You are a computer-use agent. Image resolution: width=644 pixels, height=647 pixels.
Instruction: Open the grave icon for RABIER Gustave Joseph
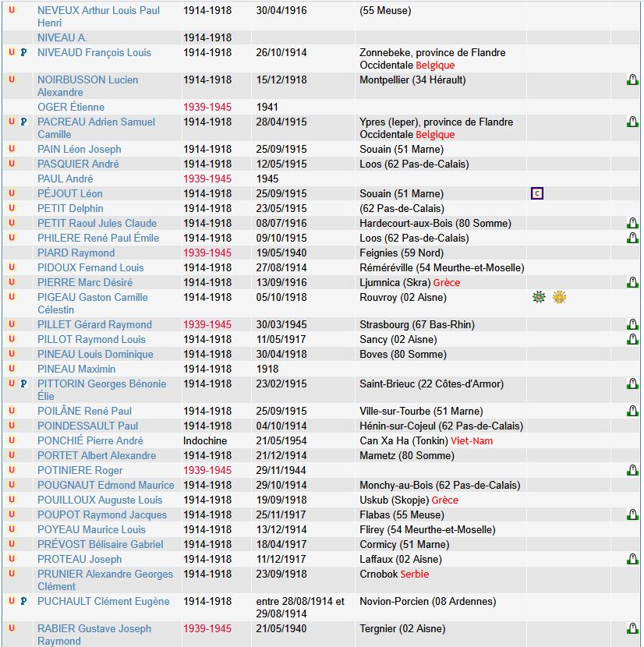click(x=632, y=629)
